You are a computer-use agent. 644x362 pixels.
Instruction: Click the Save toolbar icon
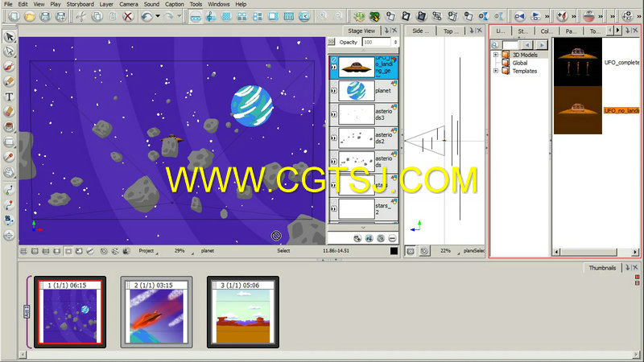pos(45,16)
